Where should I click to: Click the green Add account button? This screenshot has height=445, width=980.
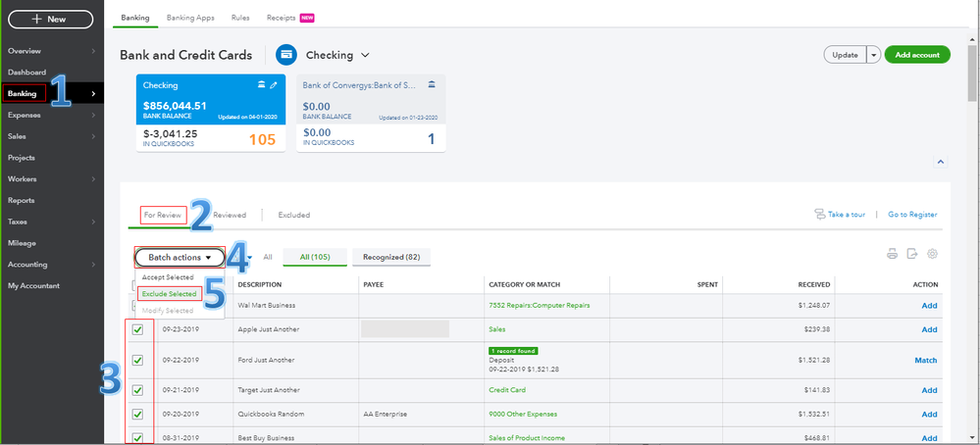tap(916, 55)
